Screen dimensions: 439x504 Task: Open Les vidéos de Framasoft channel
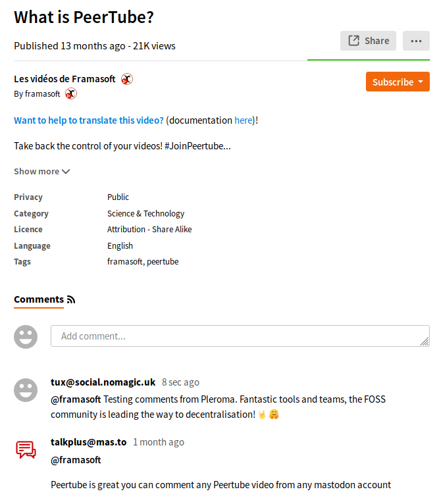pyautogui.click(x=65, y=79)
